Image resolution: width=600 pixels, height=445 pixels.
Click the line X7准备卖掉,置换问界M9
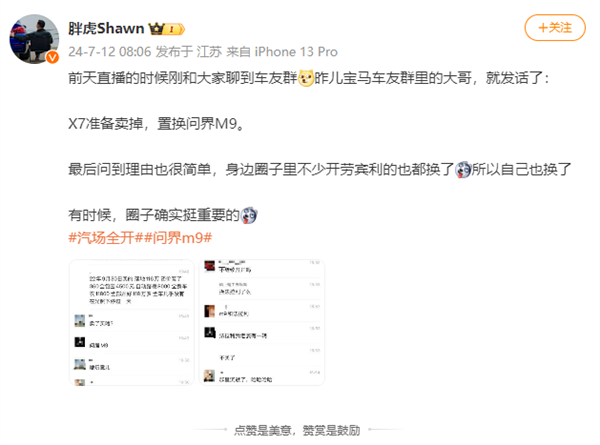click(156, 124)
